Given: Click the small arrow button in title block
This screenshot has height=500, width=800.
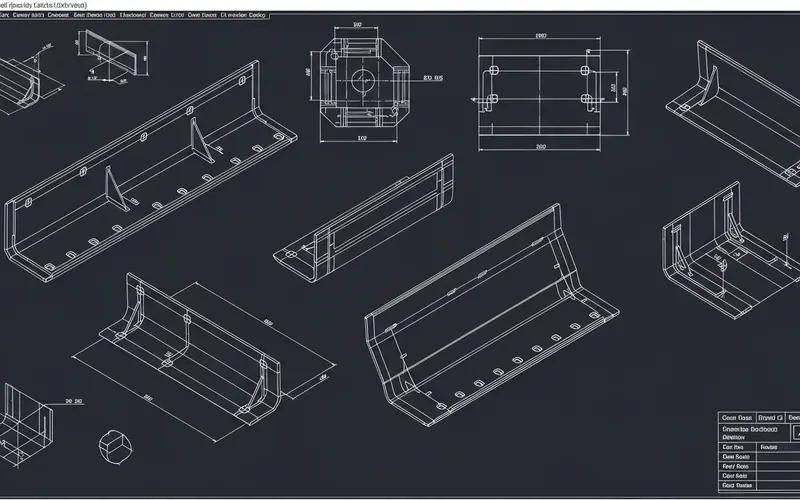Looking at the screenshot, I should pyautogui.click(x=797, y=433).
